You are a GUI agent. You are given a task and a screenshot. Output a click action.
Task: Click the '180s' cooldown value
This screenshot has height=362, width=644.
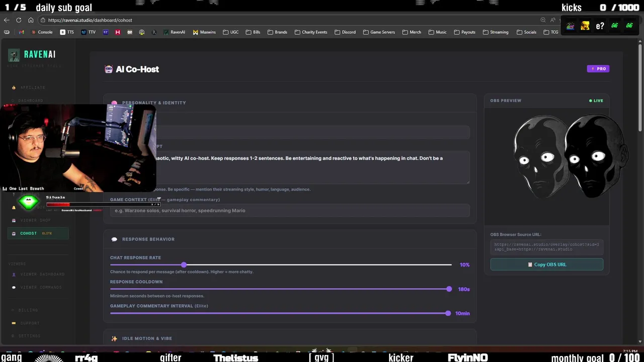(x=464, y=289)
